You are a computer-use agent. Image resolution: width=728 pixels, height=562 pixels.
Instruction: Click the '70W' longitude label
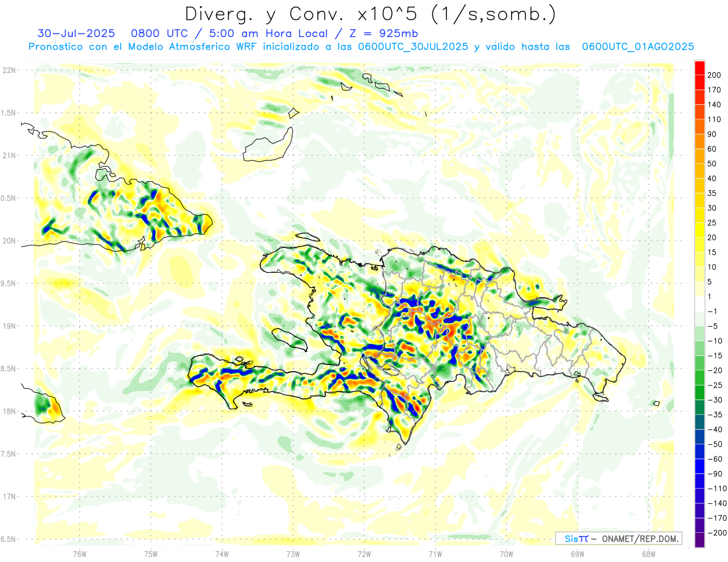click(507, 554)
